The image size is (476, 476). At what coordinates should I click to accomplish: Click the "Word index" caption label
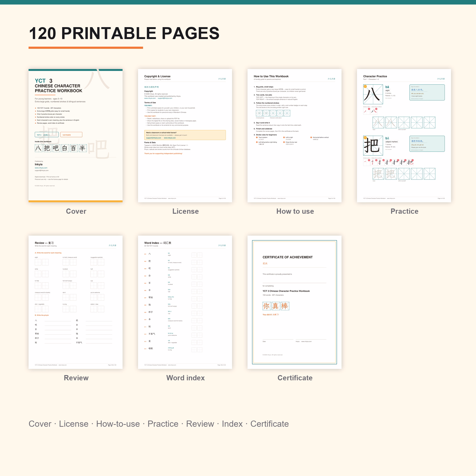point(185,378)
